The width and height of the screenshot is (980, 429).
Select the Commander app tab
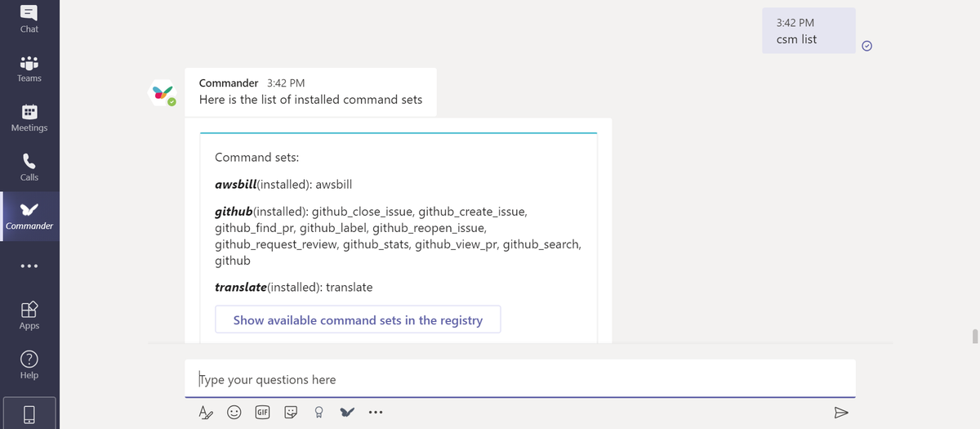pos(29,215)
